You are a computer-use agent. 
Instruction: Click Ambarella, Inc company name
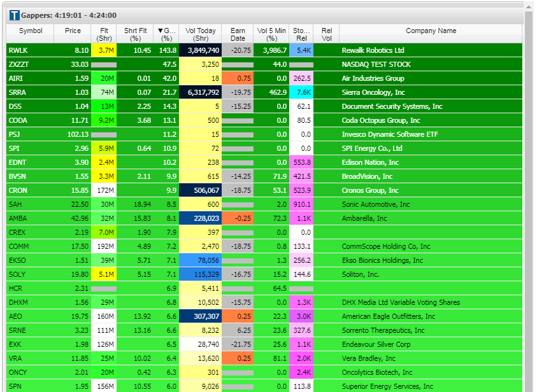[364, 218]
